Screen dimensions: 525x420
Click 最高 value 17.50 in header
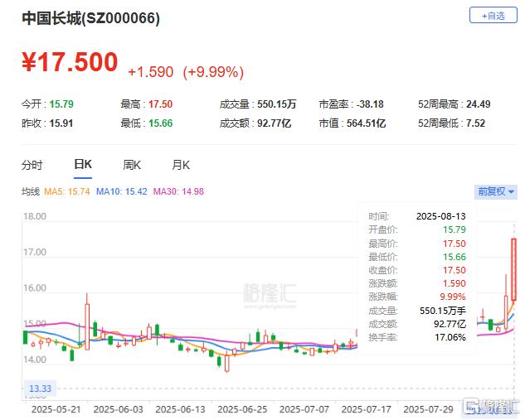click(160, 104)
